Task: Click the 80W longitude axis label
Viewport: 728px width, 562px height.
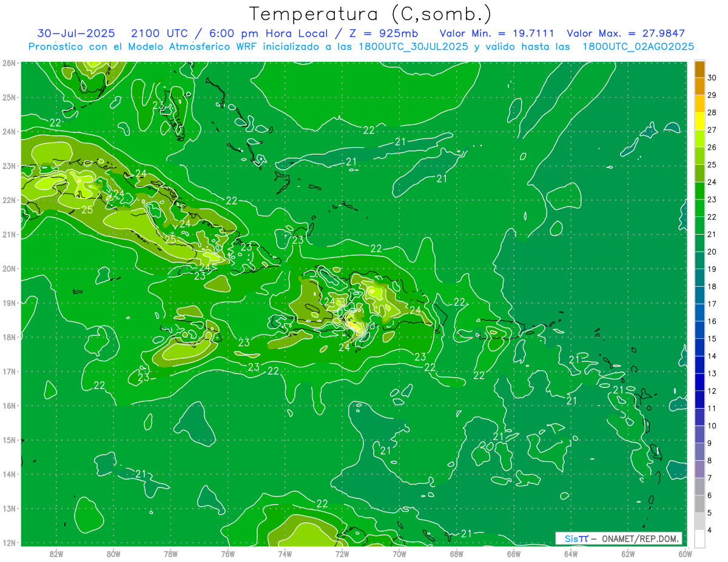Action: [113, 554]
